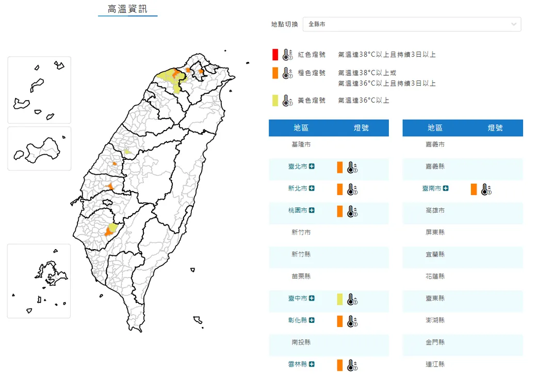This screenshot has width=557, height=392.
Task: Open the 新北市 link
Action: tap(298, 188)
